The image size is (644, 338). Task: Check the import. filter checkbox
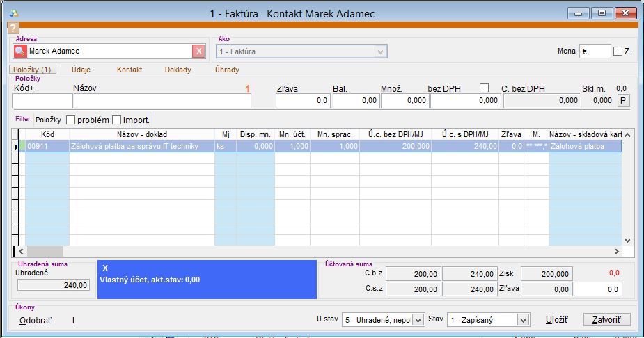(116, 120)
